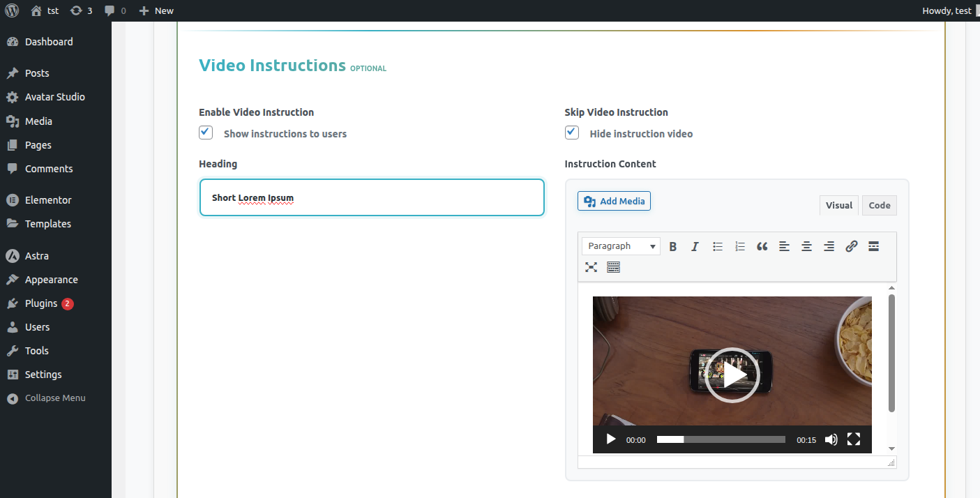The width and height of the screenshot is (980, 498).
Task: Uncheck Hide instruction video
Action: 572,133
